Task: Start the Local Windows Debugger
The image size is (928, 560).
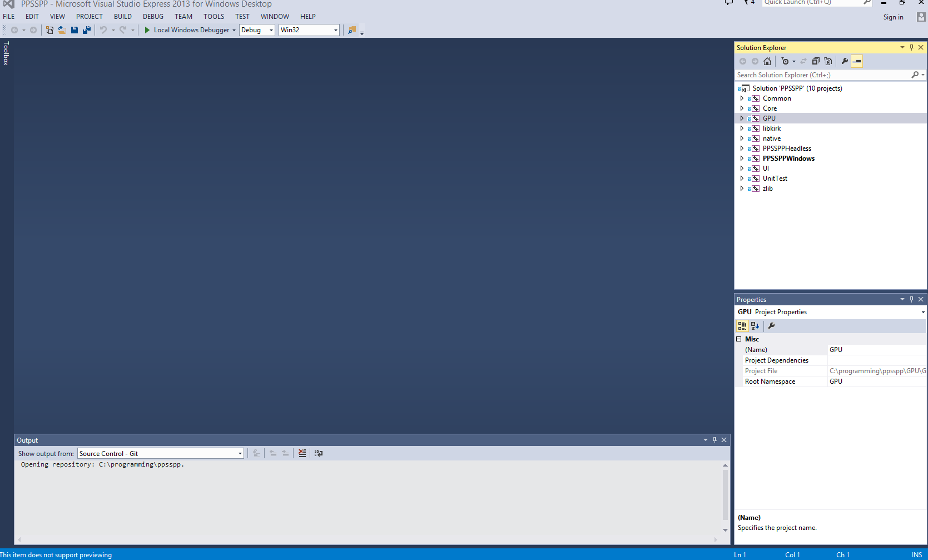Action: (187, 30)
